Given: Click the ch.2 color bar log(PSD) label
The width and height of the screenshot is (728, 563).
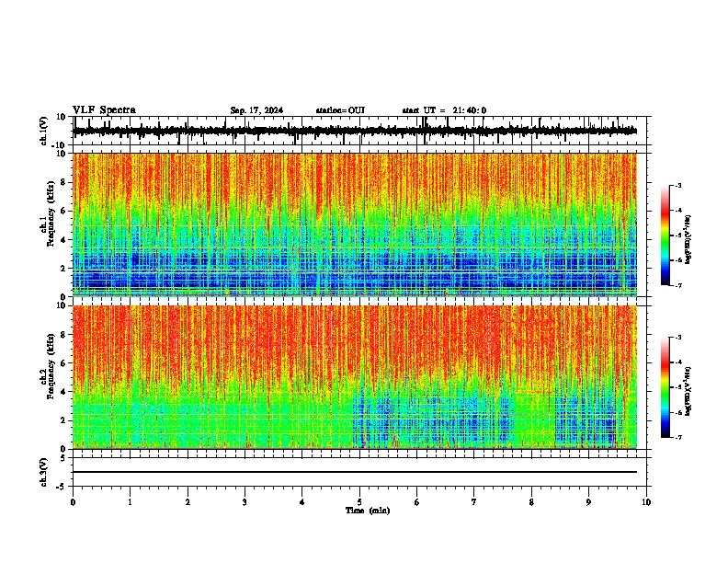Looking at the screenshot, I should pos(688,391).
